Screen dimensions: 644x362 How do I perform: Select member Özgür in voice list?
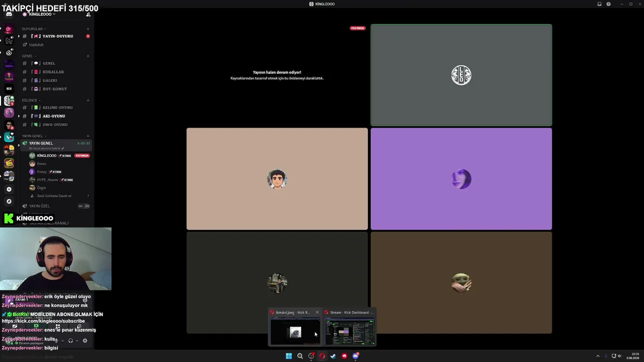click(x=59, y=188)
